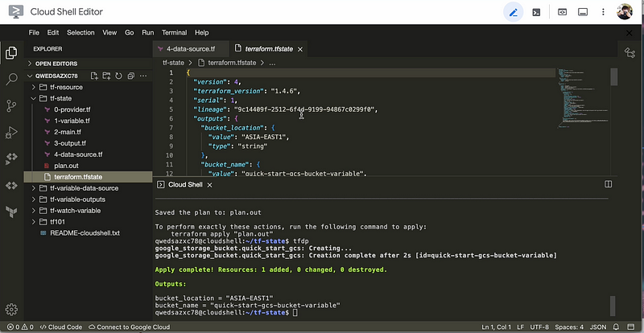The height and width of the screenshot is (333, 644).
Task: Close the terraform.tfstate tab
Action: (x=299, y=49)
